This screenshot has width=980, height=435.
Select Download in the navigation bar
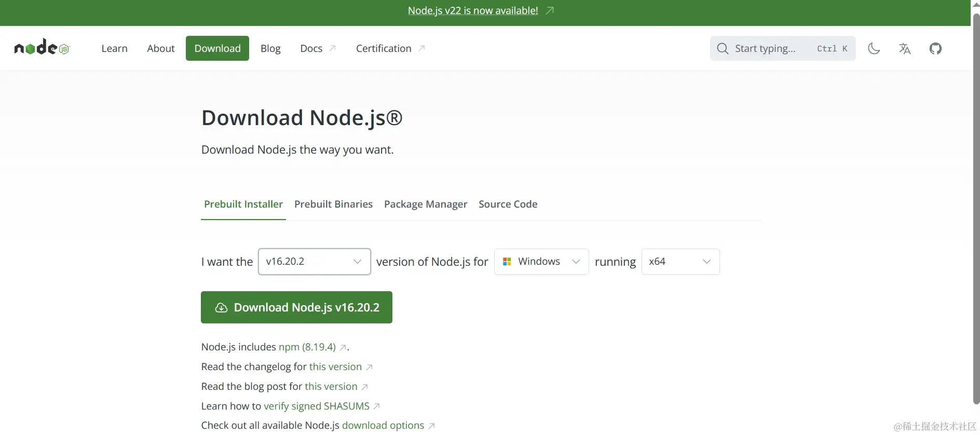click(217, 48)
